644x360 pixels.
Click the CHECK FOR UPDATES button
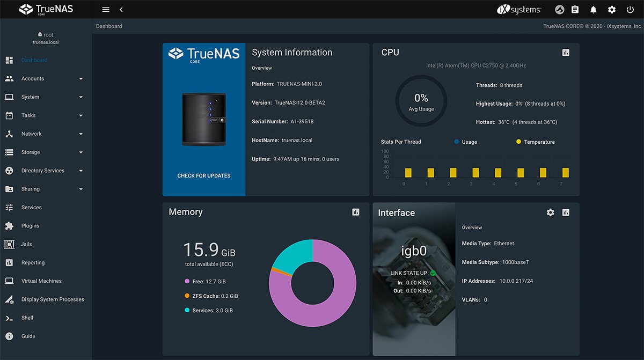[x=204, y=175]
